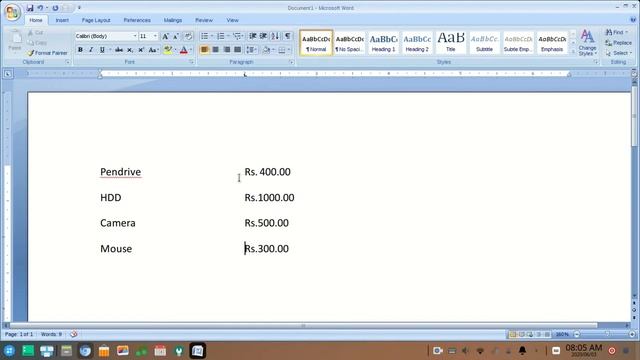The height and width of the screenshot is (360, 640).
Task: Click the tab selector at ruler corner
Action: click(8, 74)
